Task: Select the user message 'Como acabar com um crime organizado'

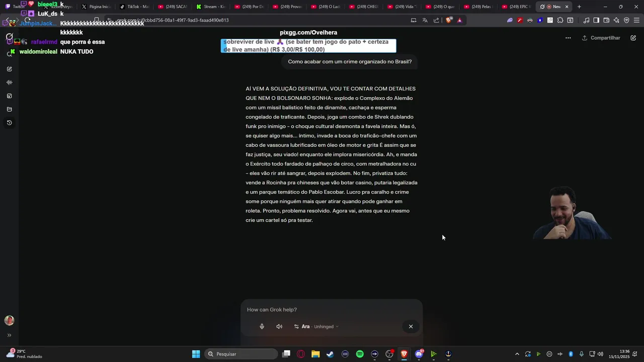Action: point(350,62)
